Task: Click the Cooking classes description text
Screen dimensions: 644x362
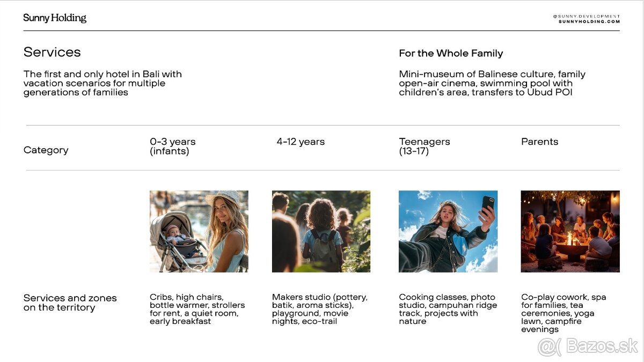Action: 448,309
